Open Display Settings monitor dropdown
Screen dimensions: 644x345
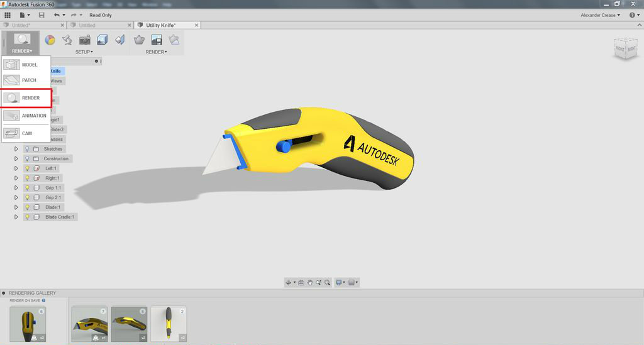point(340,283)
